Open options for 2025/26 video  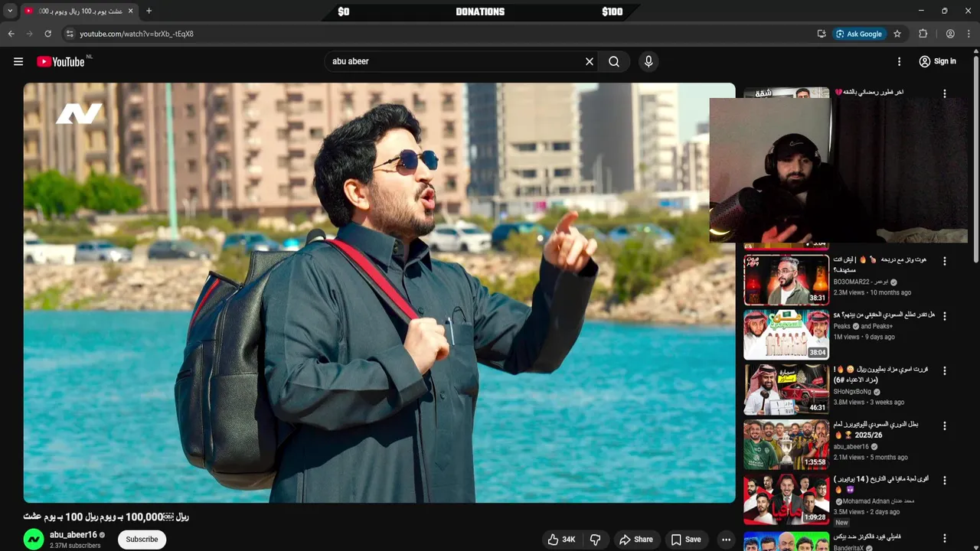[x=944, y=426]
